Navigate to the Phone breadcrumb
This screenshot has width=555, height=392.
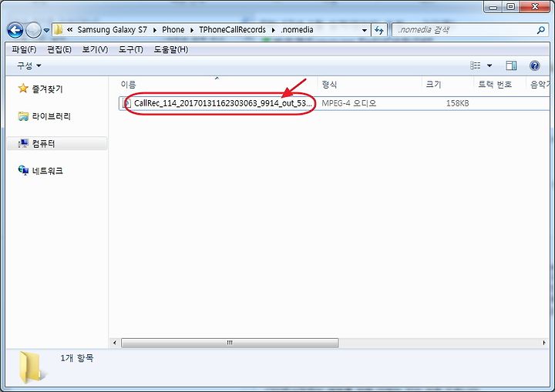[173, 30]
